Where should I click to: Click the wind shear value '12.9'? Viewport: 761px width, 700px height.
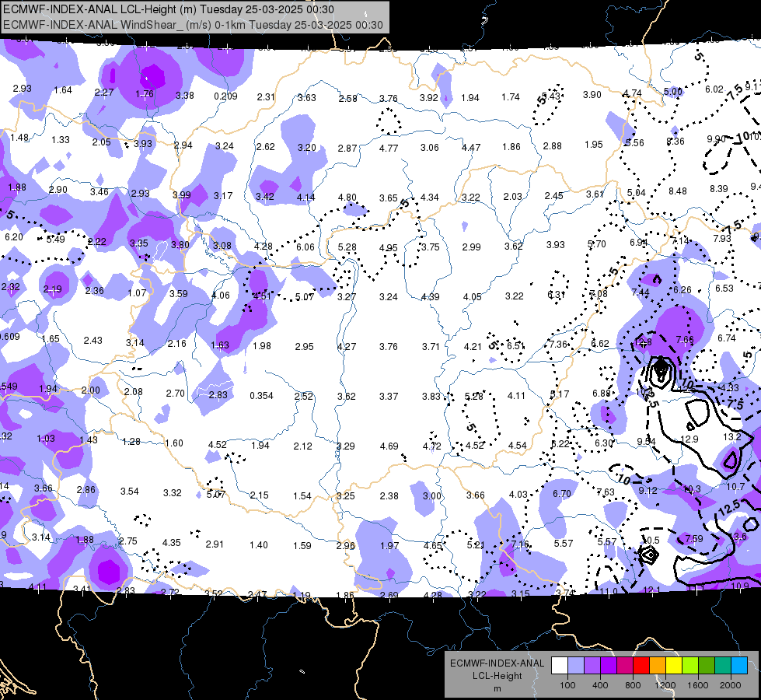689,439
